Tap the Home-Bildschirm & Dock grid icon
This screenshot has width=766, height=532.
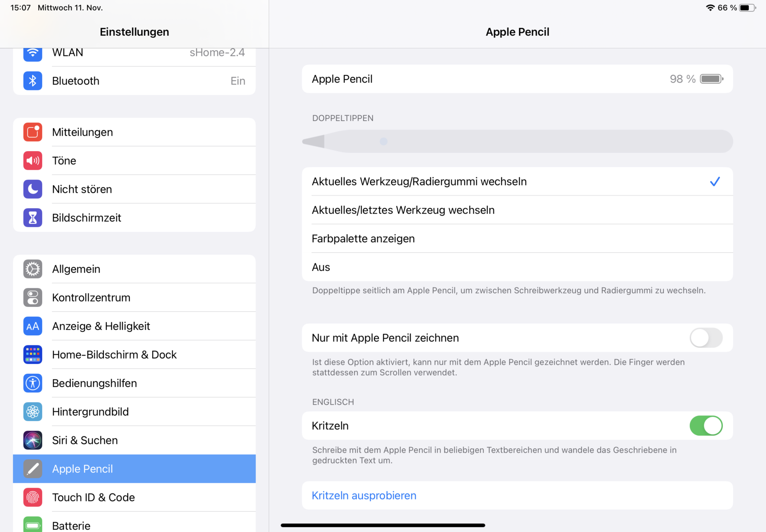pos(33,355)
